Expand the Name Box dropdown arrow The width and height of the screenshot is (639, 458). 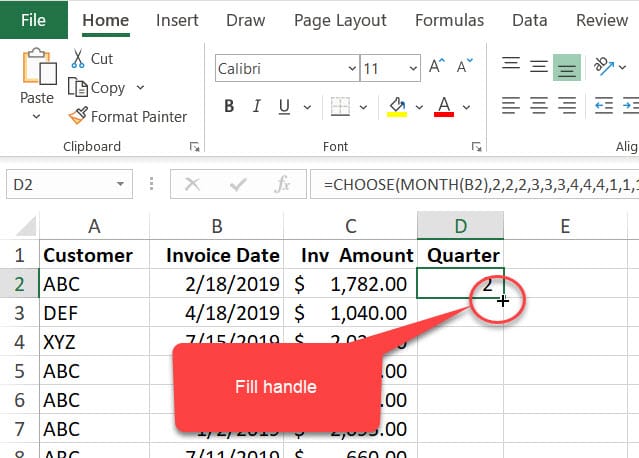point(120,184)
